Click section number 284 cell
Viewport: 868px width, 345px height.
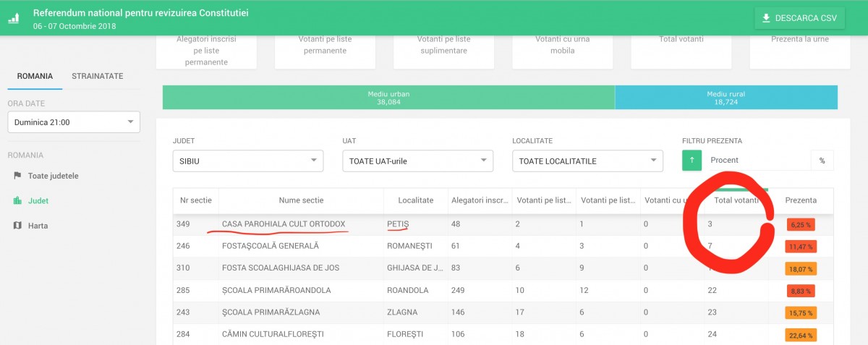pos(182,334)
